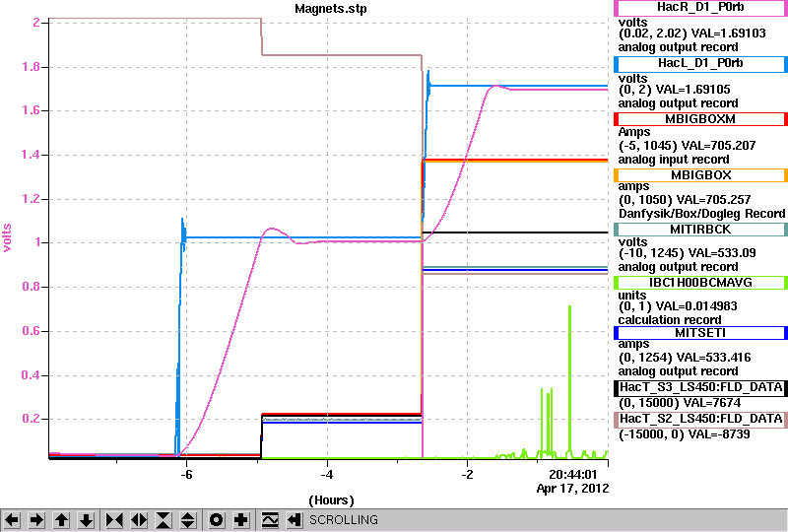Click the pan down arrow icon
788x532 pixels.
[87, 520]
